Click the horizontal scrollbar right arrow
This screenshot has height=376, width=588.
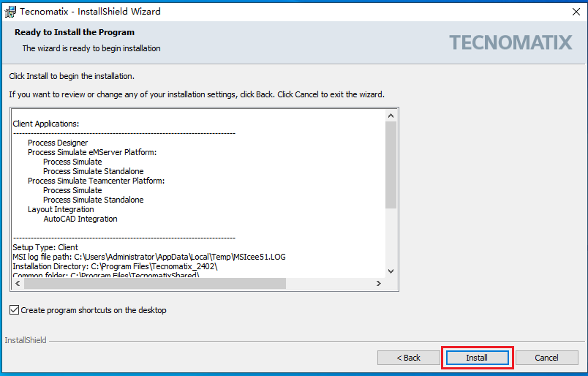coord(378,283)
